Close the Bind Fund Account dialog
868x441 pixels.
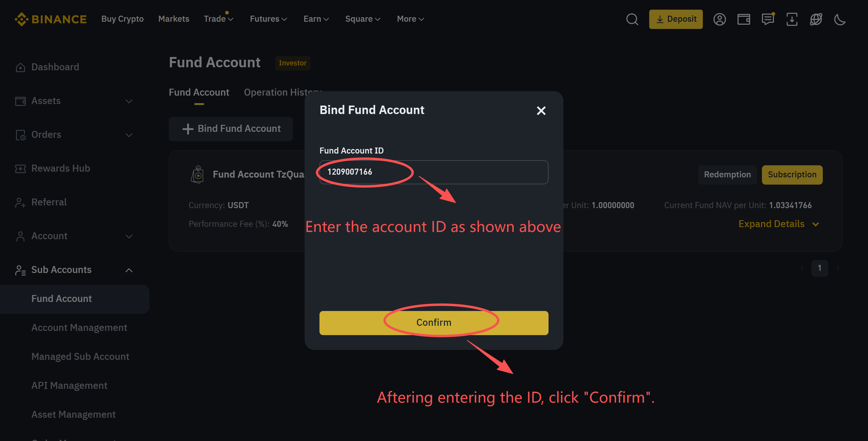coord(541,111)
